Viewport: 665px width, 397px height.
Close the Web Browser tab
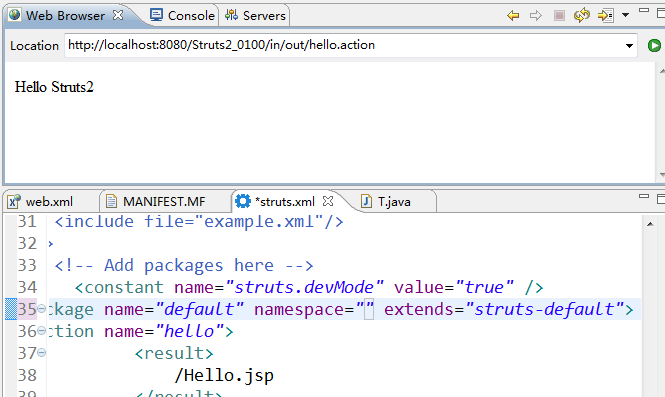118,15
